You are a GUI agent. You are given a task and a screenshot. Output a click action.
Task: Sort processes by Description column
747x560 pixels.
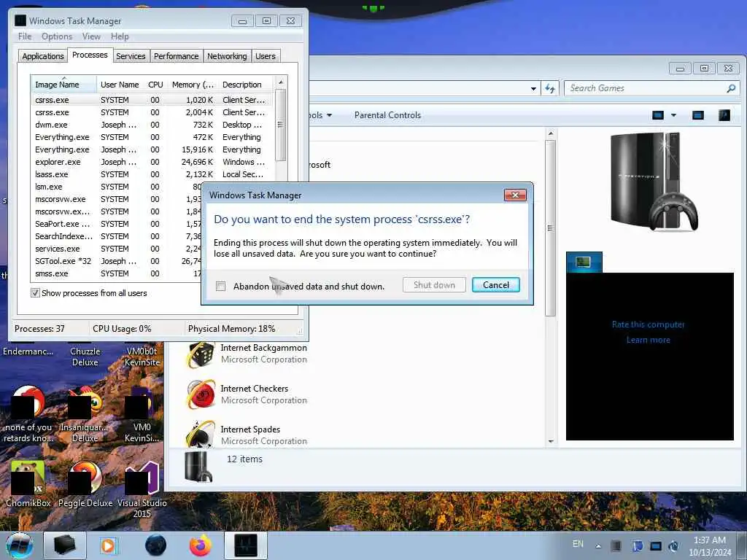[246, 85]
